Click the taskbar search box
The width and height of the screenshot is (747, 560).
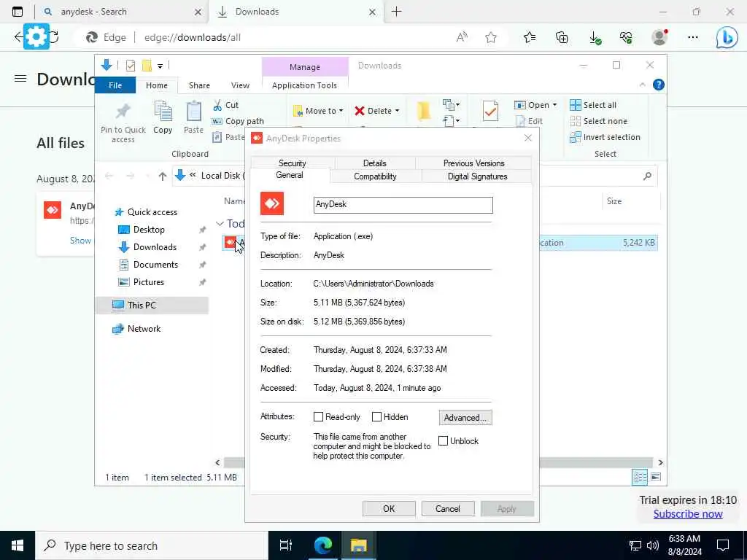click(x=152, y=545)
